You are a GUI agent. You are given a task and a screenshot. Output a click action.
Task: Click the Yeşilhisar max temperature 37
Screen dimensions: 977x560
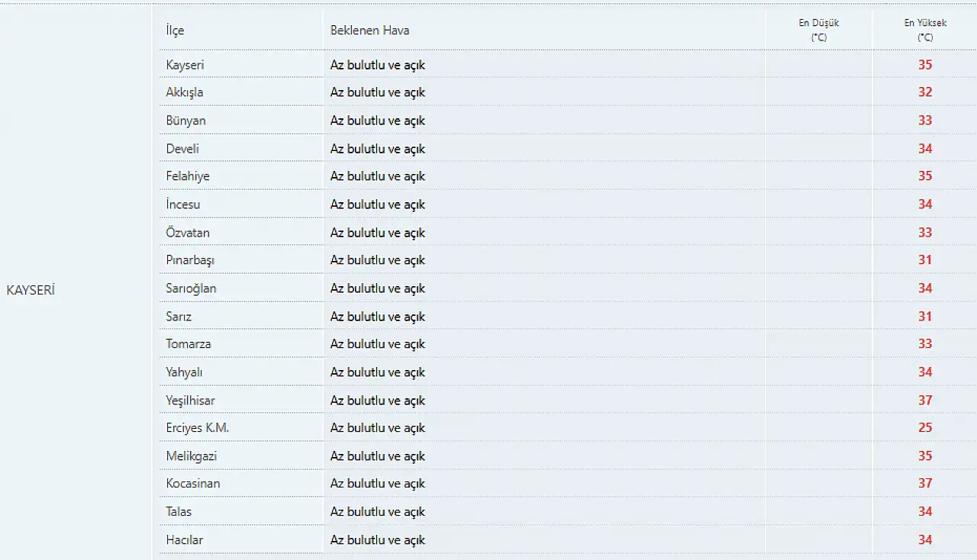[x=925, y=400]
